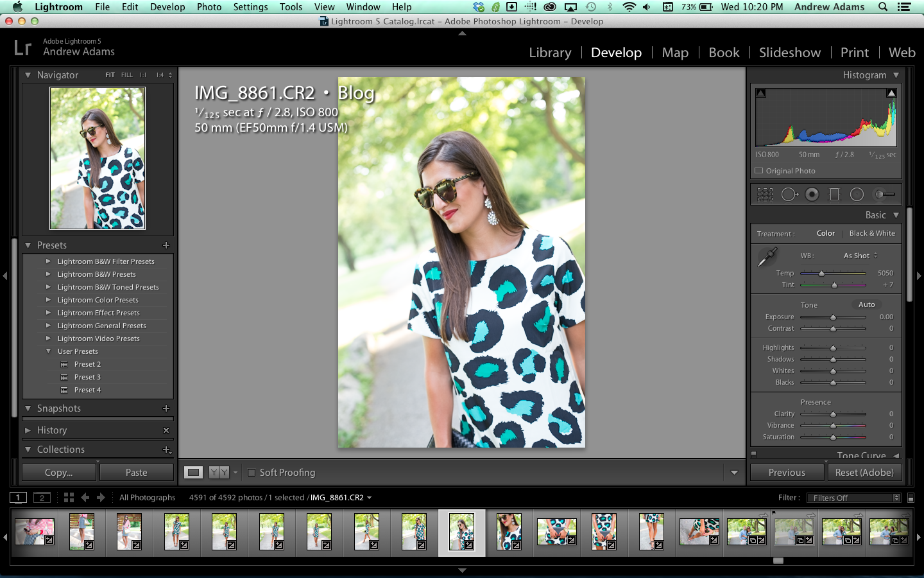Open the WB As Shot dropdown
Image resolution: width=924 pixels, height=578 pixels.
[x=860, y=256]
